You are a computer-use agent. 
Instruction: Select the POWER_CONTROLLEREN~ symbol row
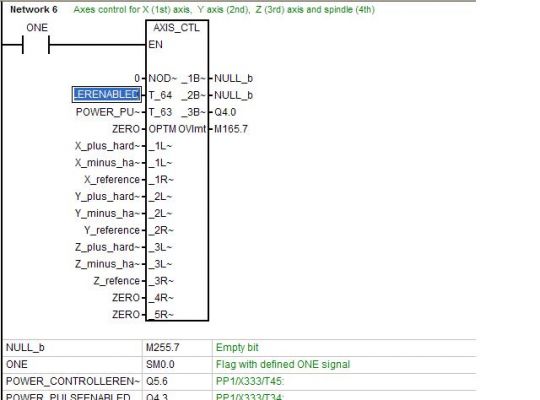click(x=239, y=381)
